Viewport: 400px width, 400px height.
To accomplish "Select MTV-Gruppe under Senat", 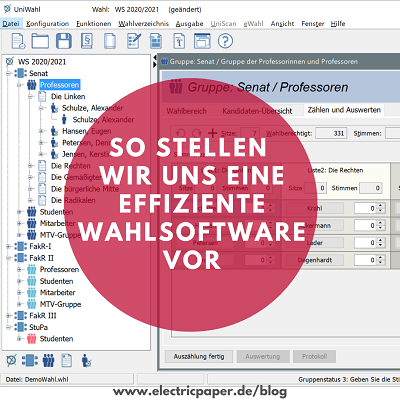I will pos(60,235).
